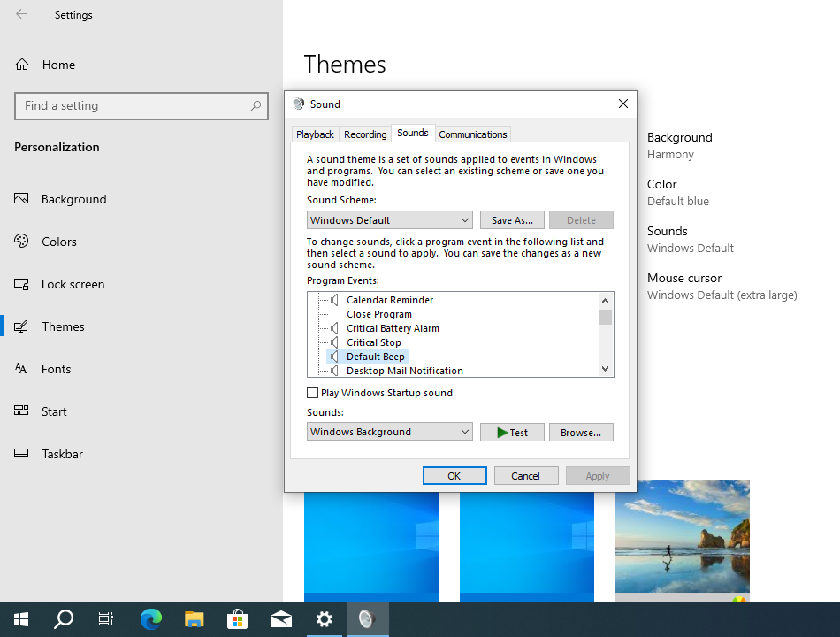Click Program Events scroll down arrow
Viewport: 840px width, 637px height.
(606, 369)
